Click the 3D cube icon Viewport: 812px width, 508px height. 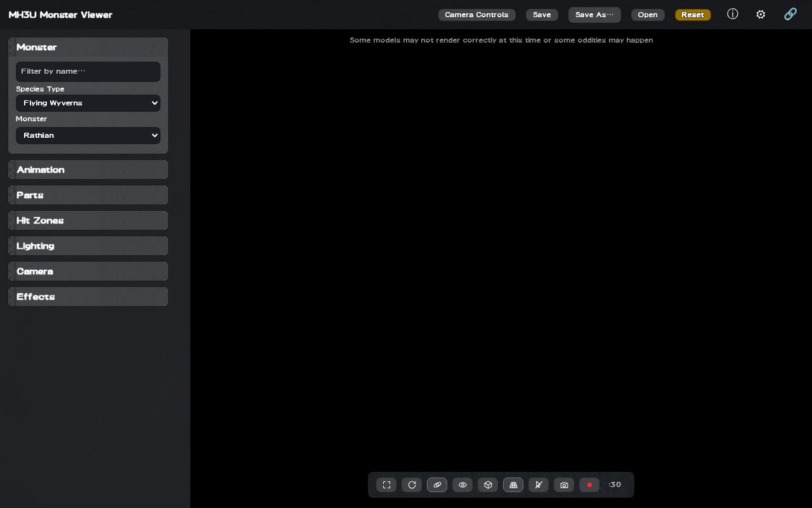[488, 485]
